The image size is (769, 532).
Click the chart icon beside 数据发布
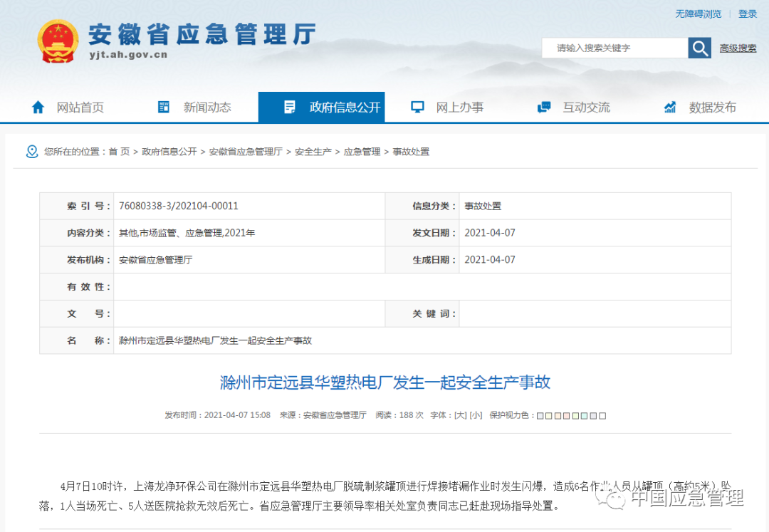point(670,107)
